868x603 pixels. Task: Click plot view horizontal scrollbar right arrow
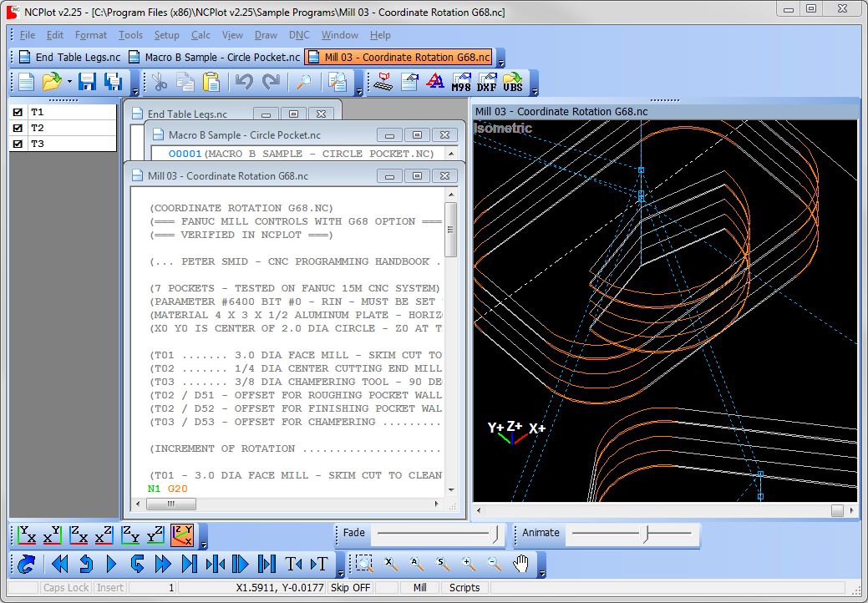click(x=851, y=510)
